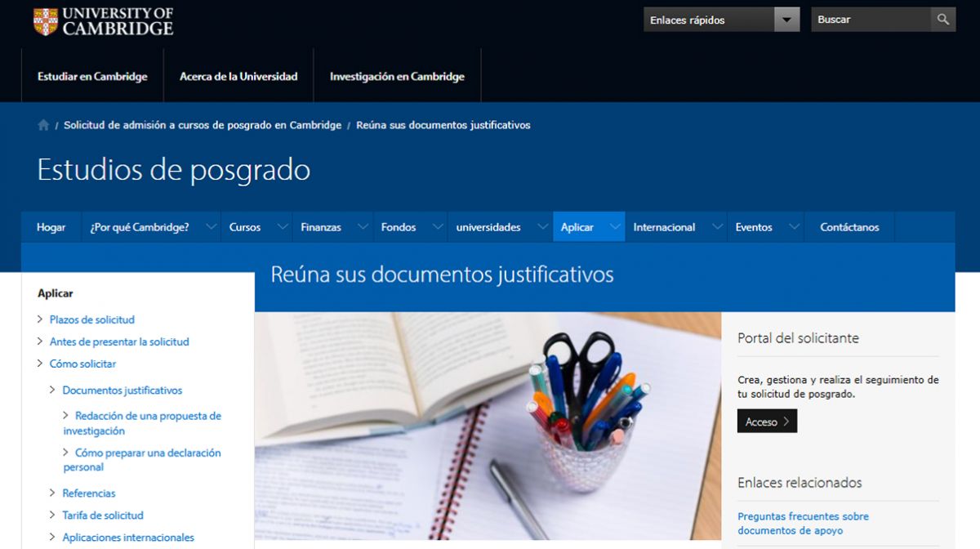Click the Acceso button

pos(767,422)
